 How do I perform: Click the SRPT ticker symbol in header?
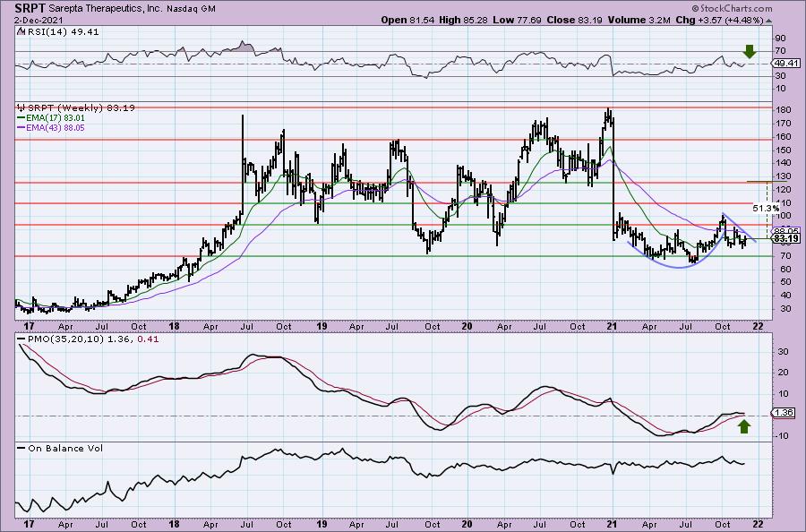click(x=30, y=8)
